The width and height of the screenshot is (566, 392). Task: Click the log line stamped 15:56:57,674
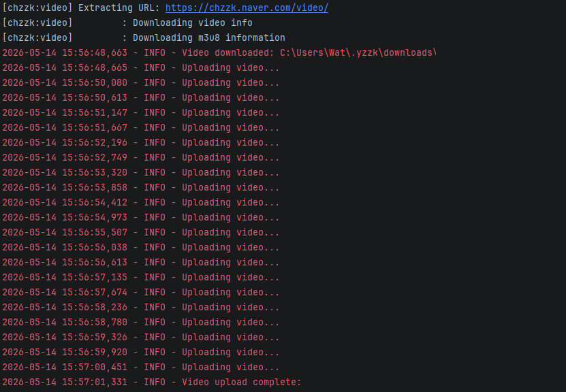(141, 292)
